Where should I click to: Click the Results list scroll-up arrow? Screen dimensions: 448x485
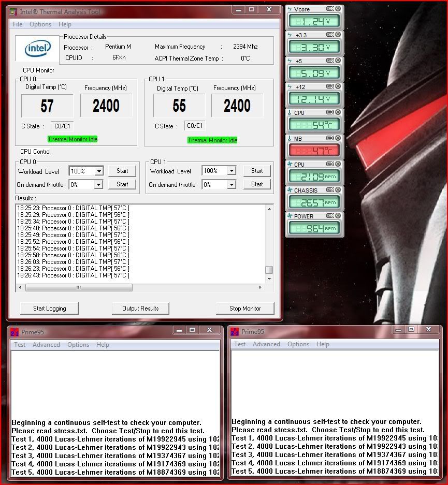point(269,209)
